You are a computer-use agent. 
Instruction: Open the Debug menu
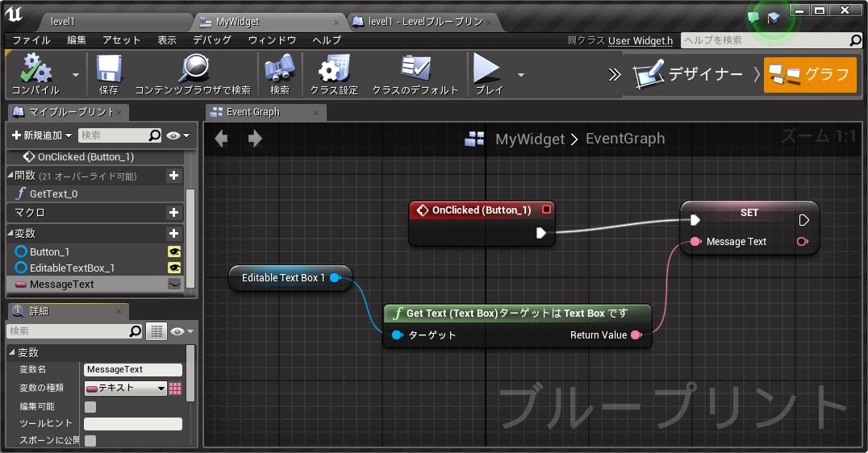(211, 39)
